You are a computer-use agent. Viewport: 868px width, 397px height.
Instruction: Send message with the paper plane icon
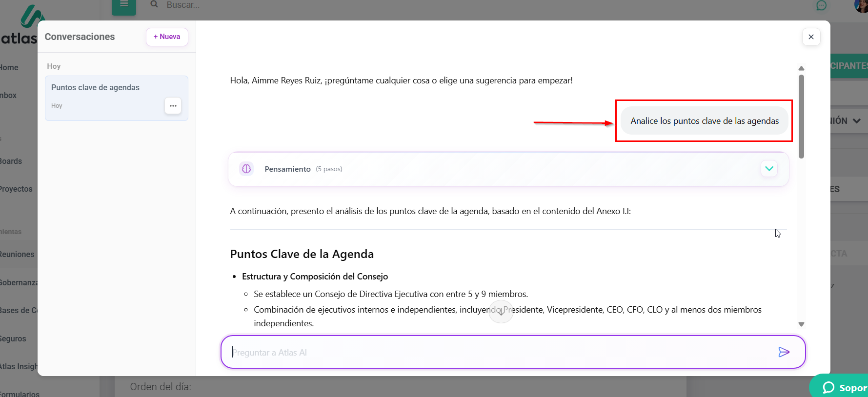[x=784, y=352]
